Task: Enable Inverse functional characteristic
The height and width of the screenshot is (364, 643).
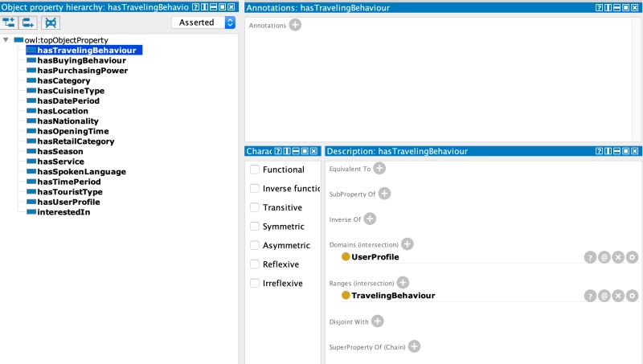Action: click(x=255, y=188)
